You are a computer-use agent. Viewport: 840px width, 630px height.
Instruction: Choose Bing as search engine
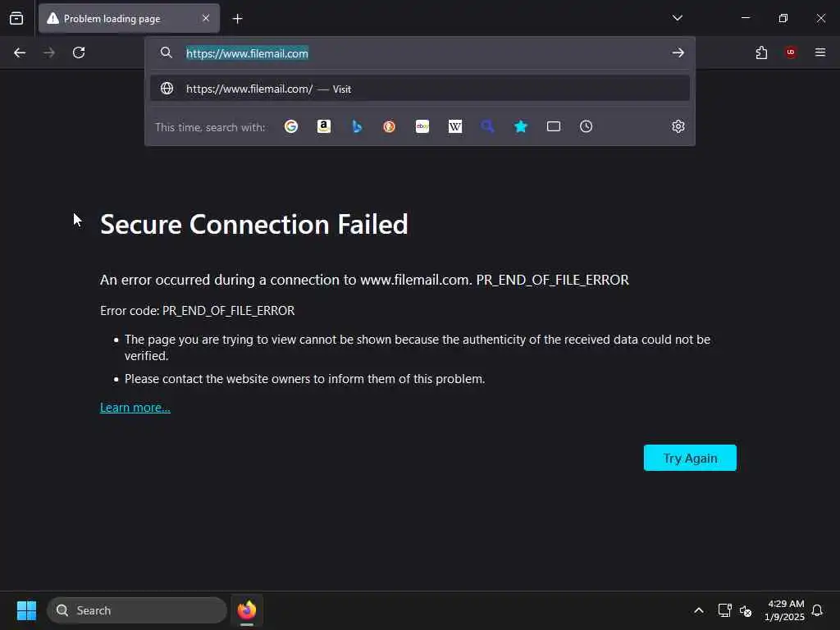(357, 126)
